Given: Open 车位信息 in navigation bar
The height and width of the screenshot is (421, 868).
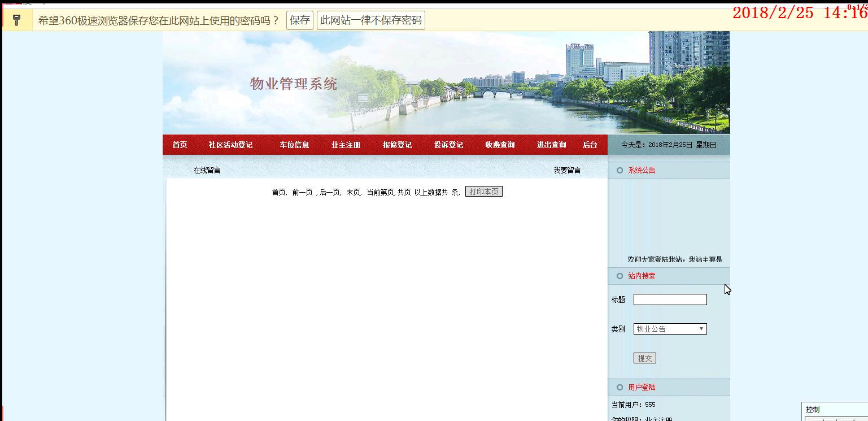Looking at the screenshot, I should (295, 145).
